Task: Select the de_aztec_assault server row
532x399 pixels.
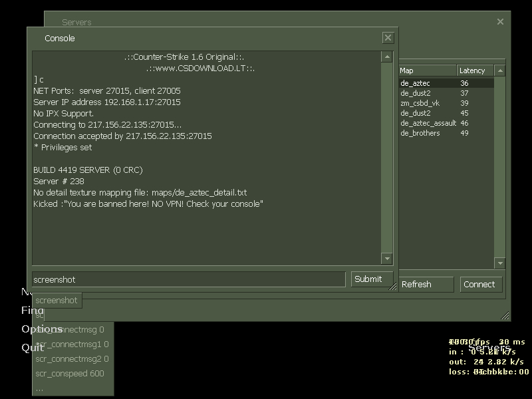Action: coord(446,123)
